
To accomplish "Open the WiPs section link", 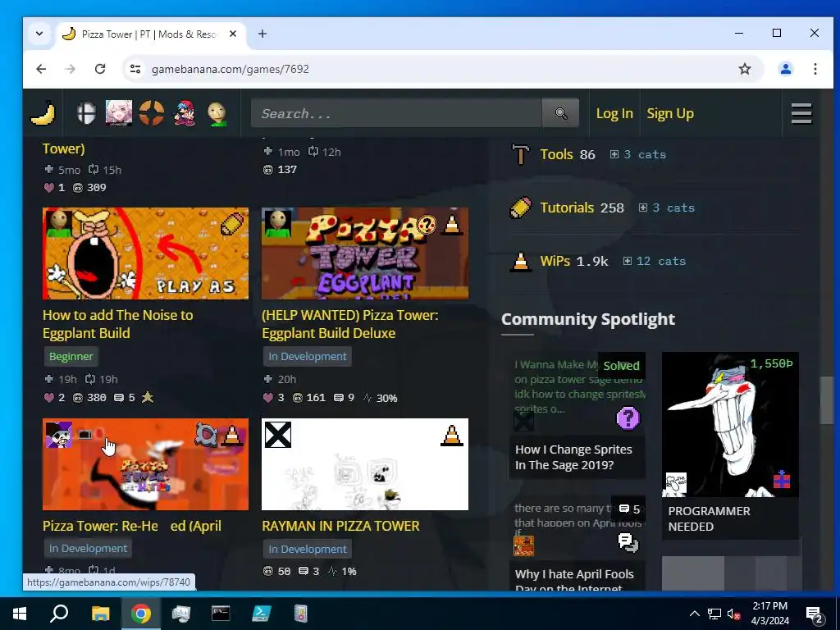I will (x=555, y=262).
